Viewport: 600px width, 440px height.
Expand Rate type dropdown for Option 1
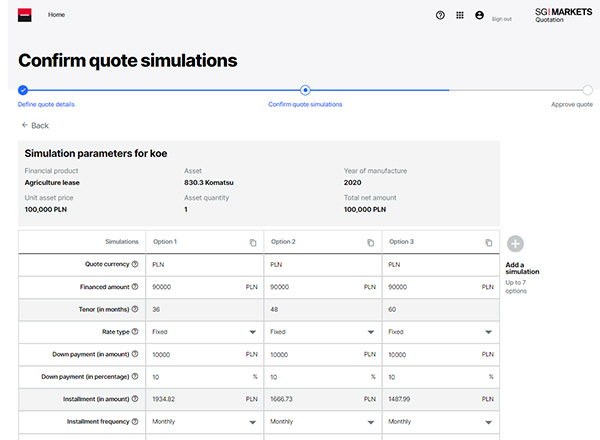tap(252, 332)
